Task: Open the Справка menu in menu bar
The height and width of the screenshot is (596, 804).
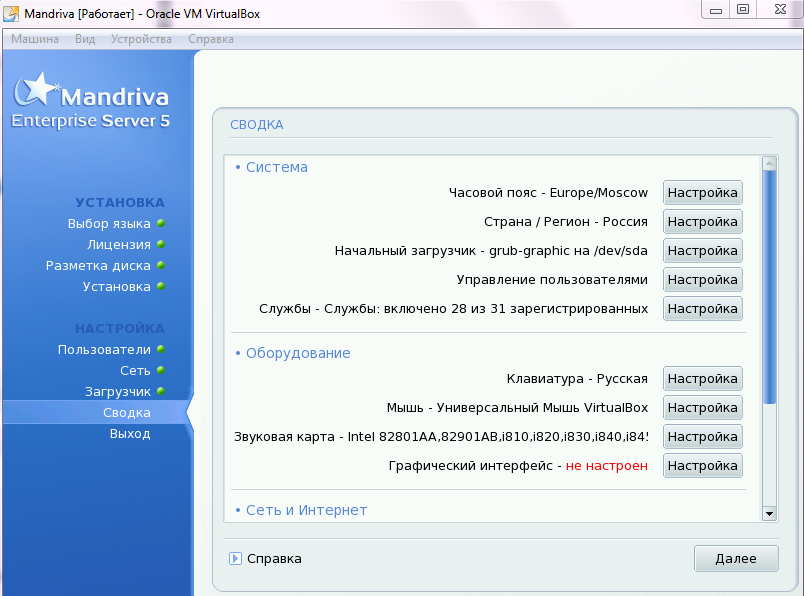Action: click(x=211, y=39)
